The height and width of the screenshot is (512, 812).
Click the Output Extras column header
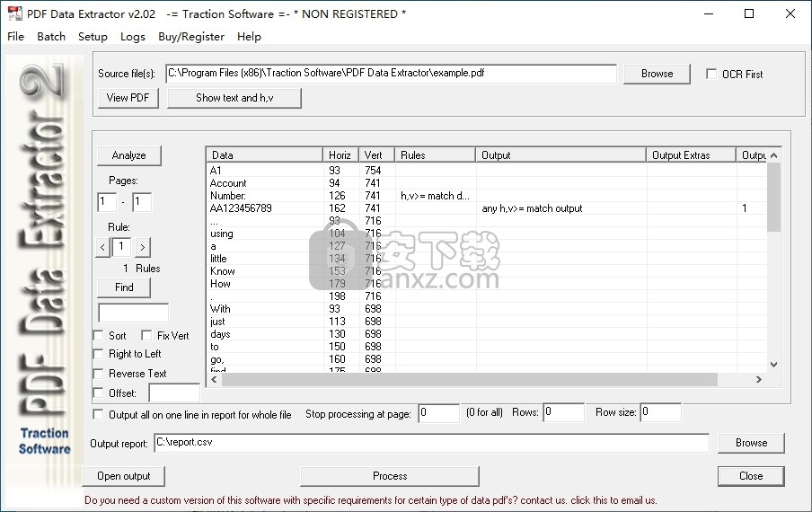[691, 155]
